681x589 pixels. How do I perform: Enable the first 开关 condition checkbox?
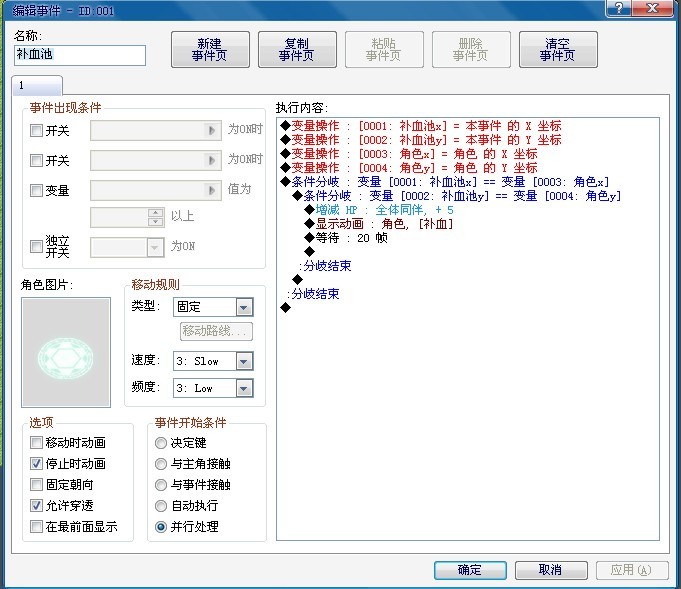(x=36, y=130)
